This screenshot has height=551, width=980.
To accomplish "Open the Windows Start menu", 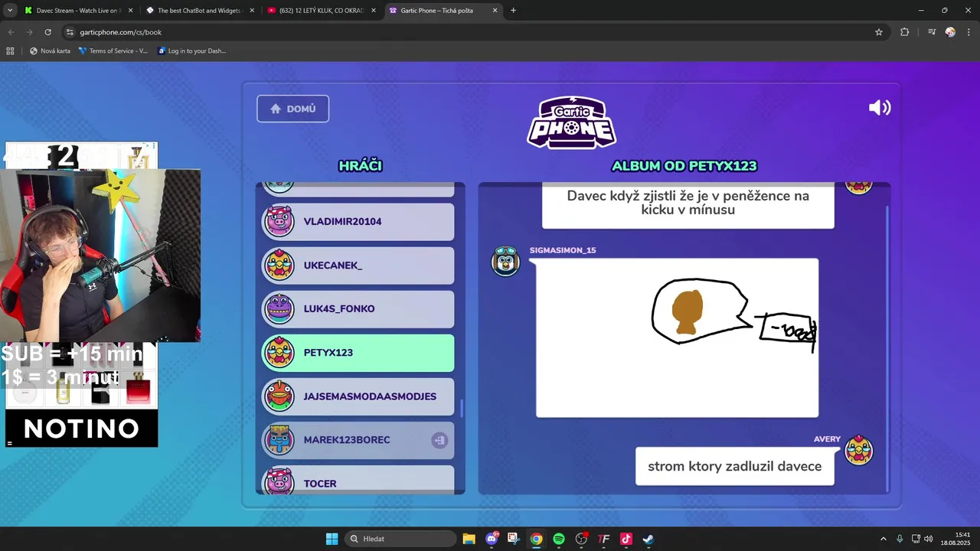I will pos(332,539).
